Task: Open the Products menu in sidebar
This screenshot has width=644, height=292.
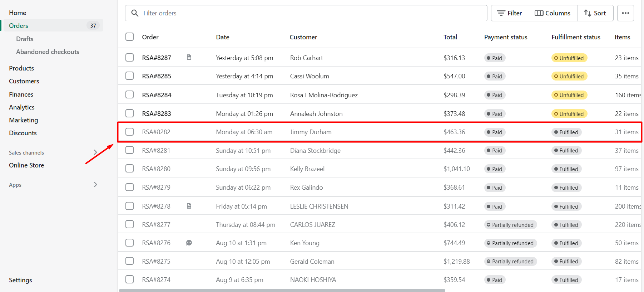Action: 21,68
